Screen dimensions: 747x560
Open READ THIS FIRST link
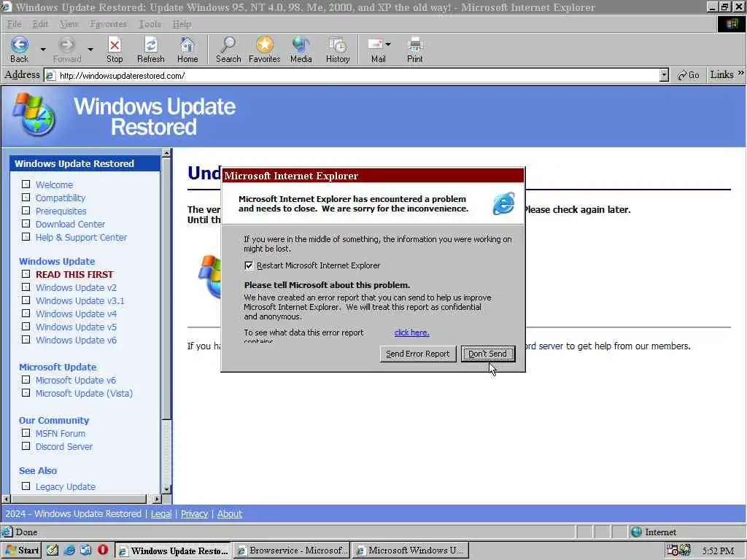click(x=74, y=274)
